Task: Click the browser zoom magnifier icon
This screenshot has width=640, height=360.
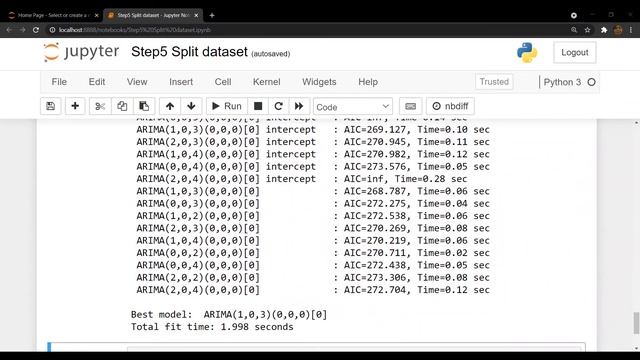Action: click(574, 30)
